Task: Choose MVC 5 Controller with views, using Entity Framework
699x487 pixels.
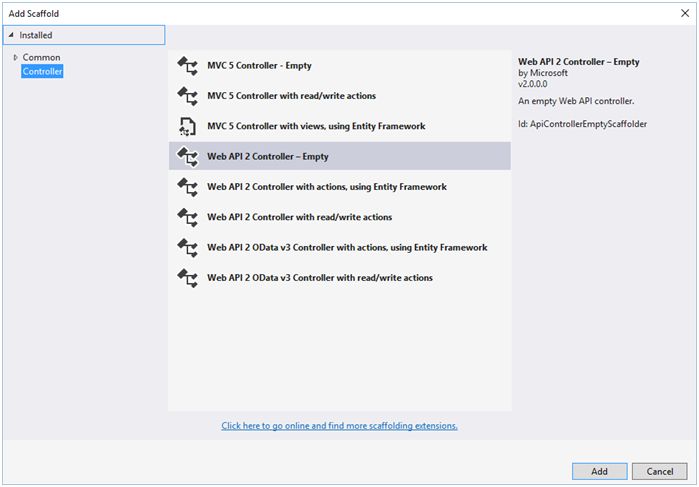Action: click(x=339, y=126)
